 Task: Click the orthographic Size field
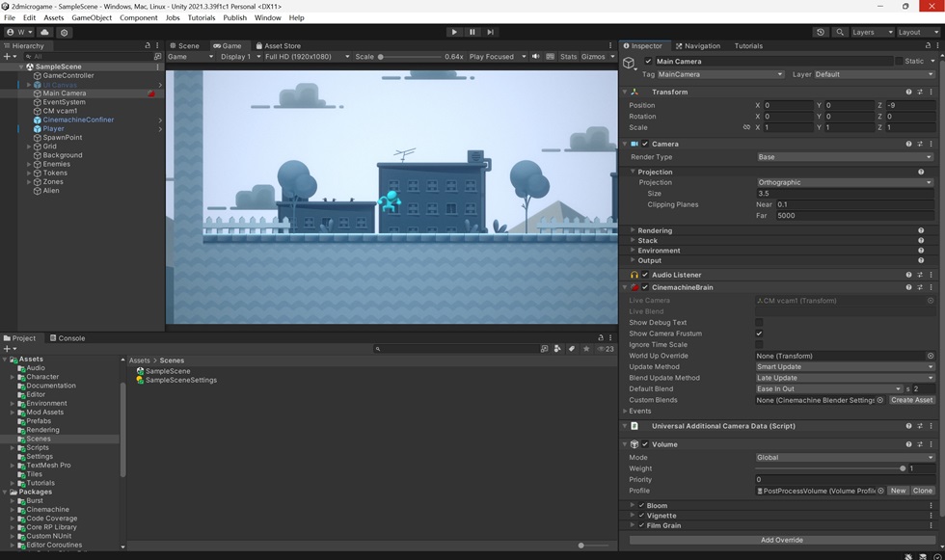tap(845, 194)
